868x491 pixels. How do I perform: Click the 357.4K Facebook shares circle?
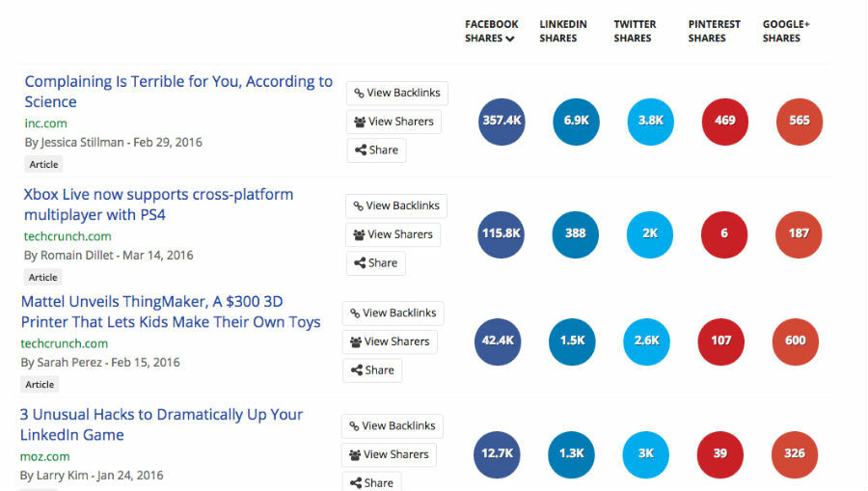[x=502, y=122]
